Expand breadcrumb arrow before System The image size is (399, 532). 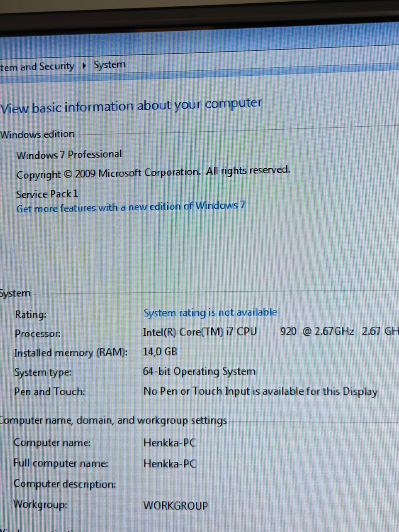click(x=84, y=66)
